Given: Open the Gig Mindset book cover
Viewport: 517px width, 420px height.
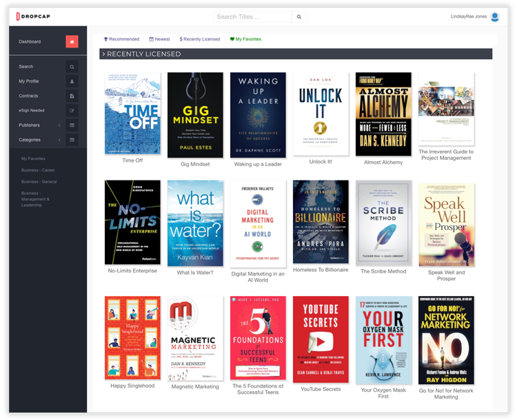Looking at the screenshot, I should pos(195,115).
